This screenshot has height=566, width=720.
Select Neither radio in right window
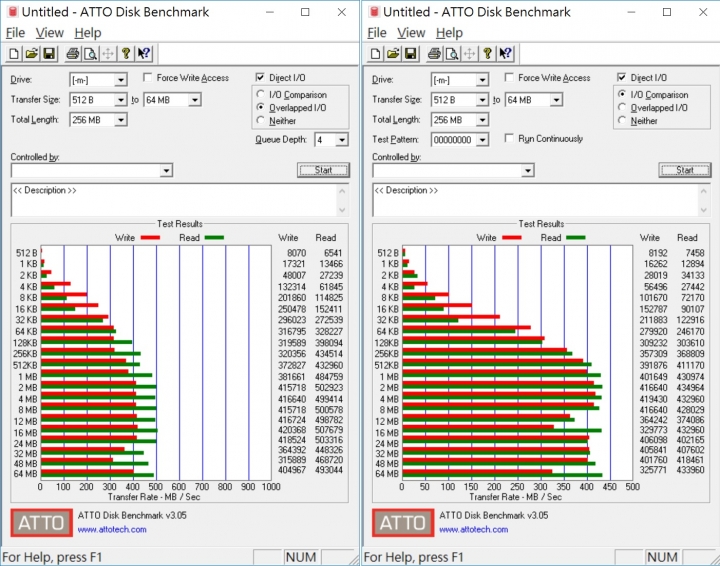pos(622,120)
